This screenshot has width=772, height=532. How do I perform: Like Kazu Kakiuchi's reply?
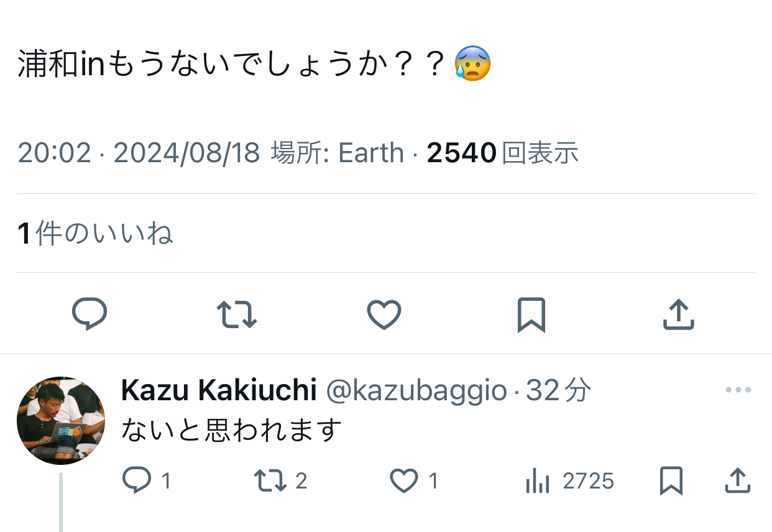coord(404,480)
